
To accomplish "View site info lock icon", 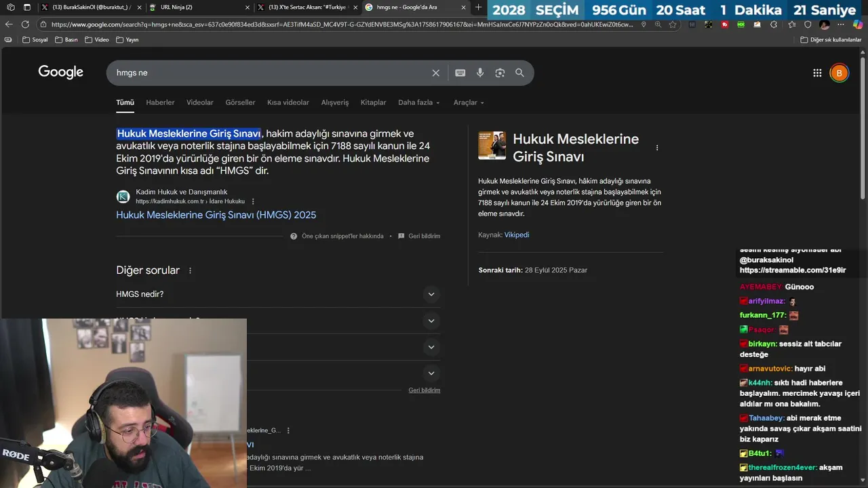I will (43, 24).
